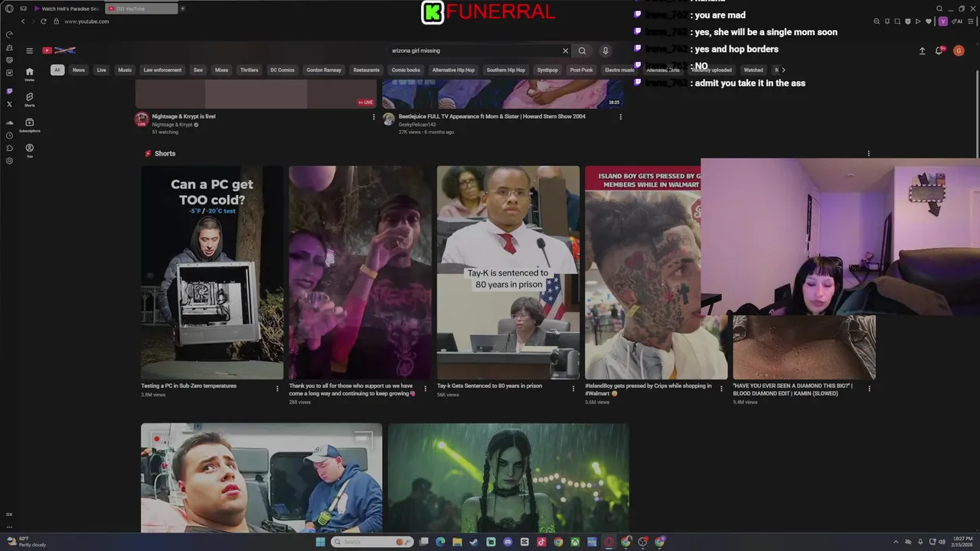
Task: Click the YouTube search input field
Action: (475, 51)
